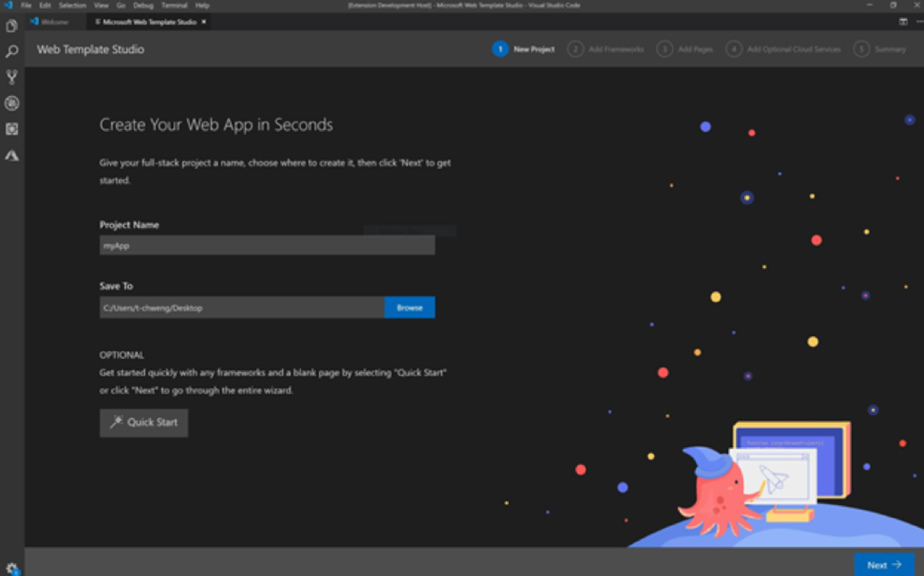Click the Quick Start button

tap(143, 423)
